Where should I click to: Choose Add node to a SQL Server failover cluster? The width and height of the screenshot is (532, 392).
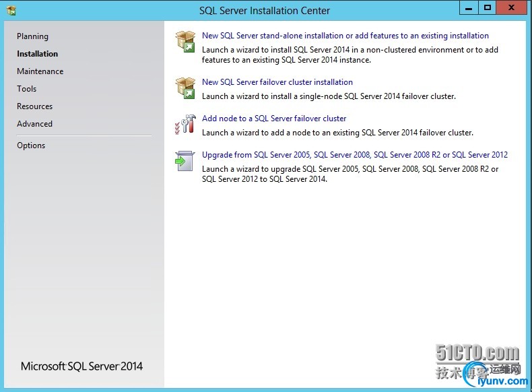pyautogui.click(x=274, y=119)
